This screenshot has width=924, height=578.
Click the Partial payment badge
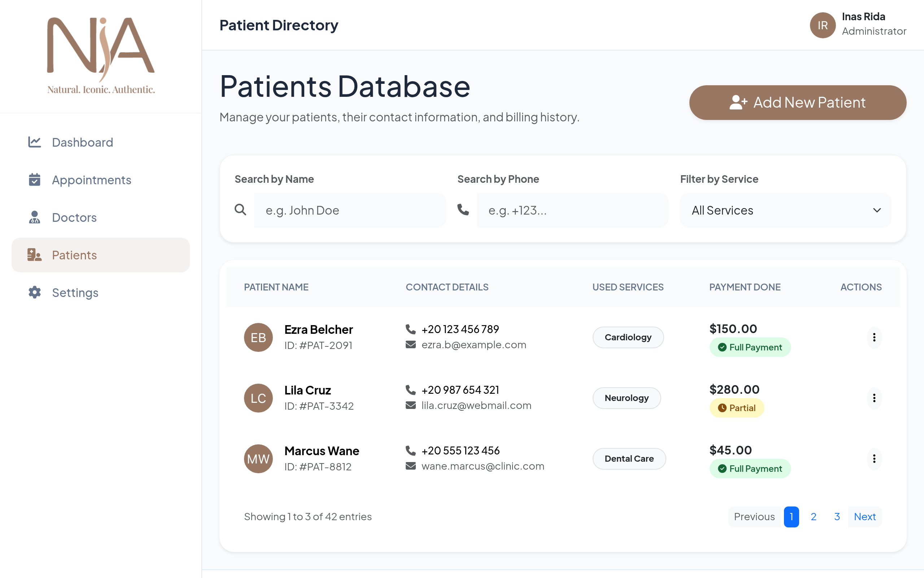tap(737, 408)
